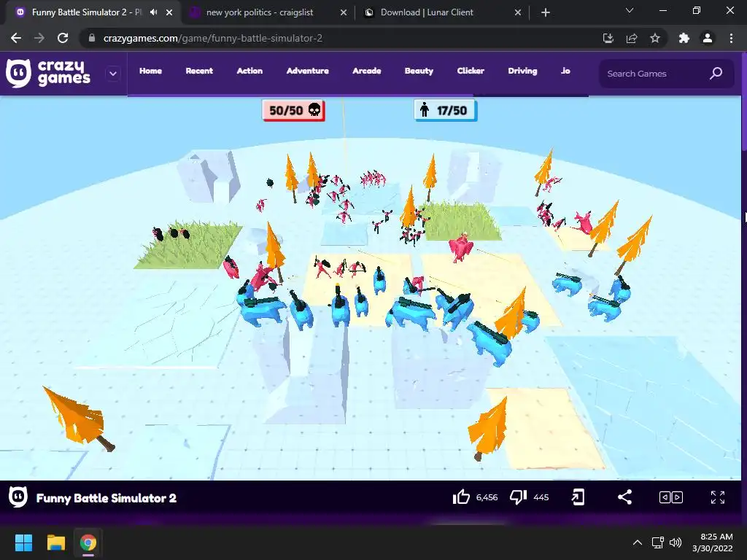Reload the current page
This screenshot has height=560, width=747.
click(63, 38)
